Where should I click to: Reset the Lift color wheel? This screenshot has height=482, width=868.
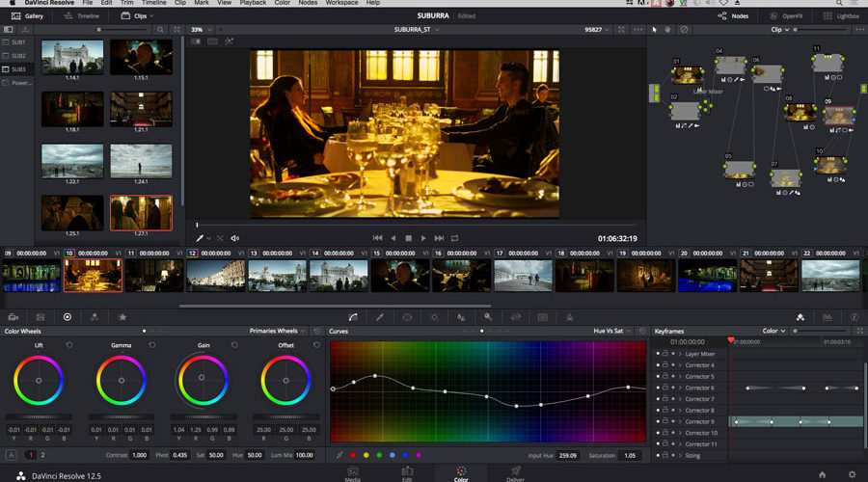click(x=69, y=345)
